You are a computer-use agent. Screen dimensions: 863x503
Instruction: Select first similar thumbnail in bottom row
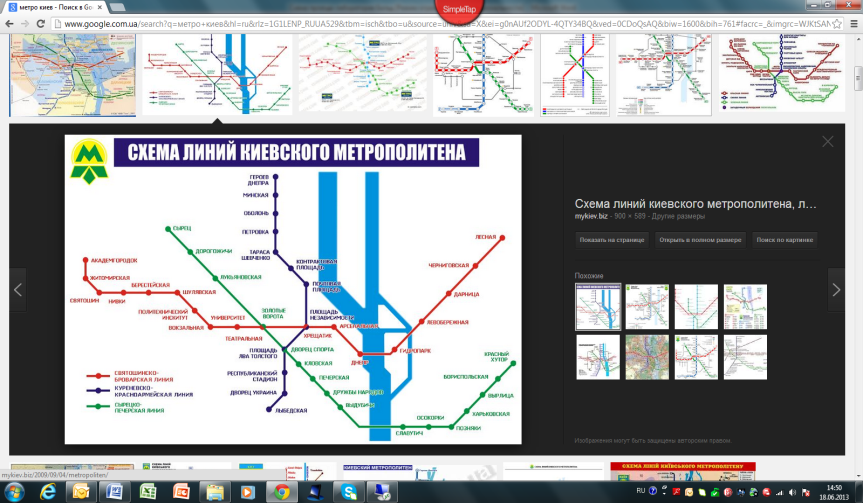(x=598, y=357)
